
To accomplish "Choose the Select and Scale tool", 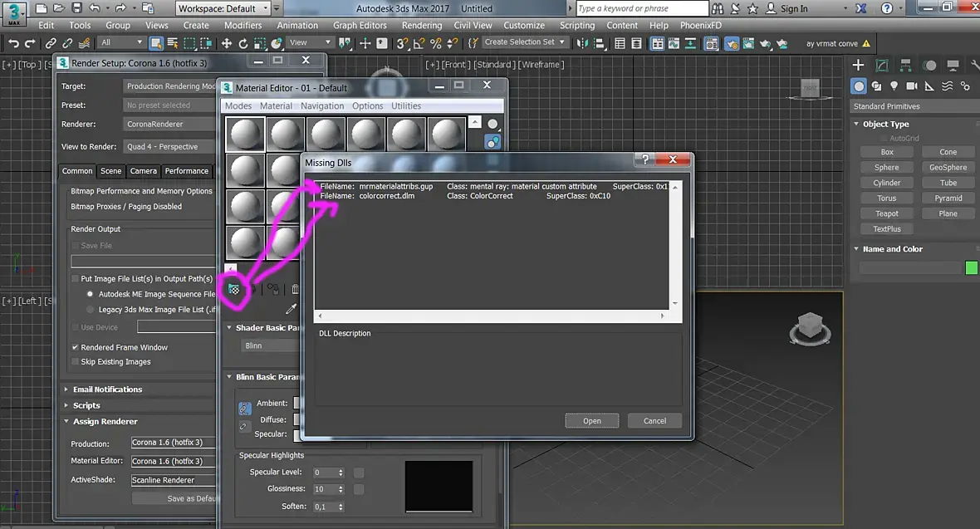I will click(260, 43).
